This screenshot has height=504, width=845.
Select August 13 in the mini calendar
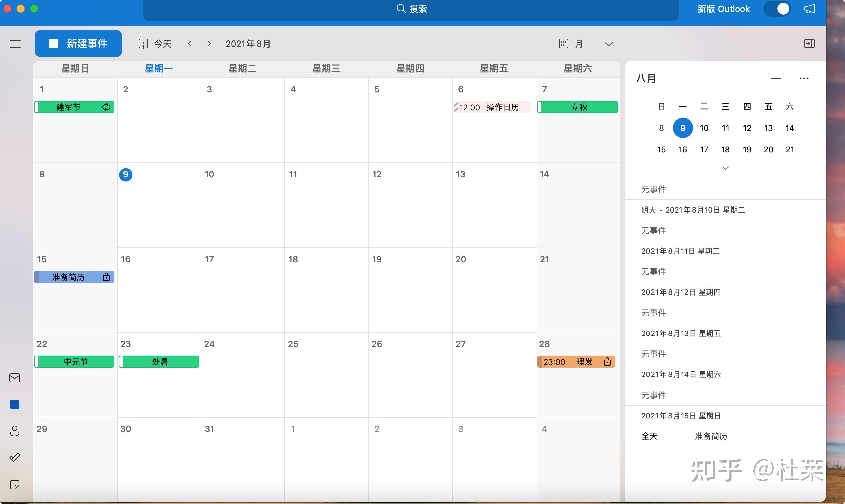[x=769, y=128]
